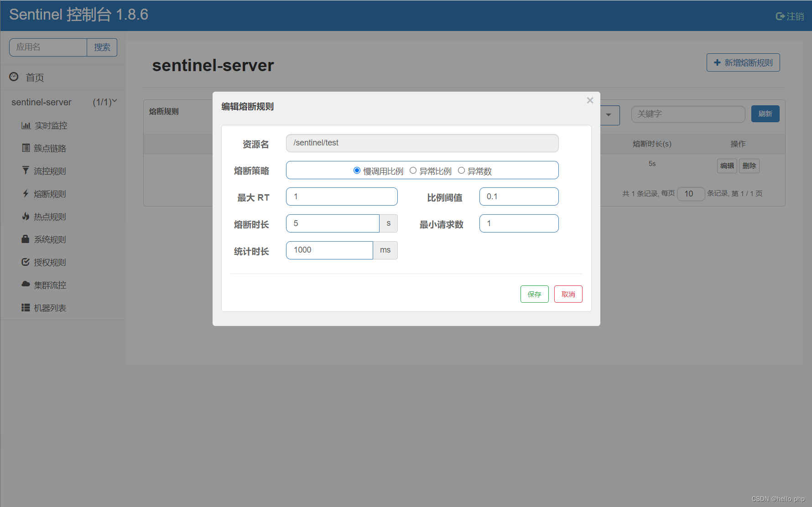812x507 pixels.
Task: Open the dropdown arrow beside keyword field
Action: pyautogui.click(x=609, y=115)
